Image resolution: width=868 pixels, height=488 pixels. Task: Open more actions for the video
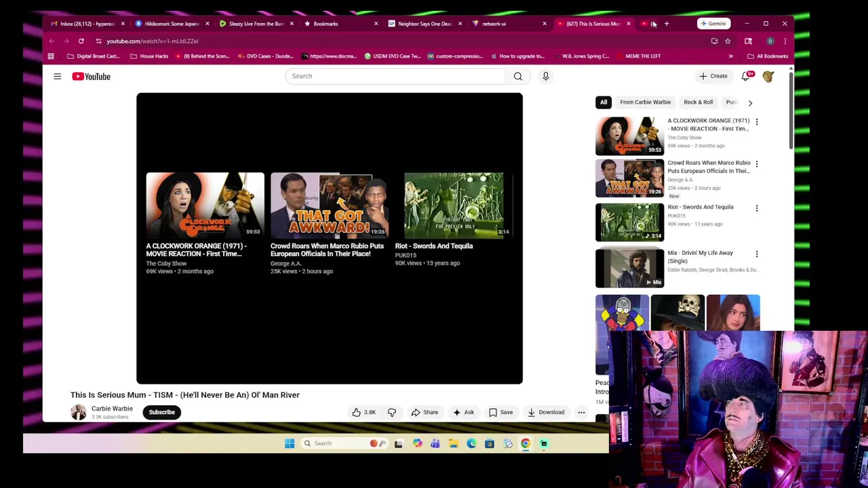(581, 412)
